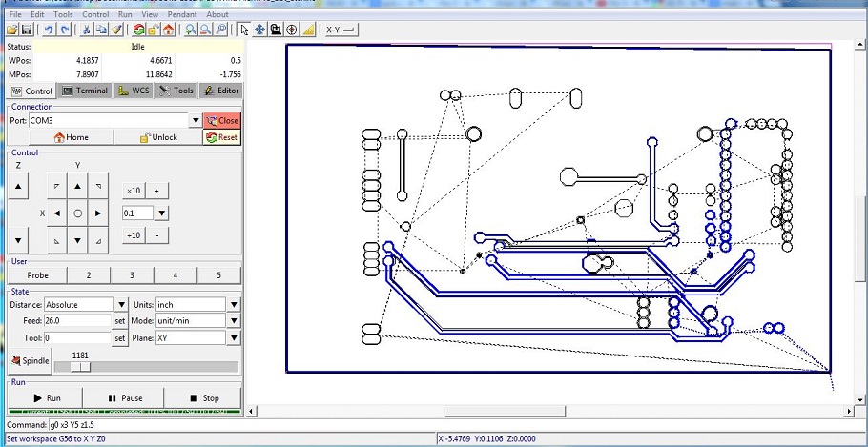
Task: Click the spindle speed slider at 1181
Action: click(80, 367)
